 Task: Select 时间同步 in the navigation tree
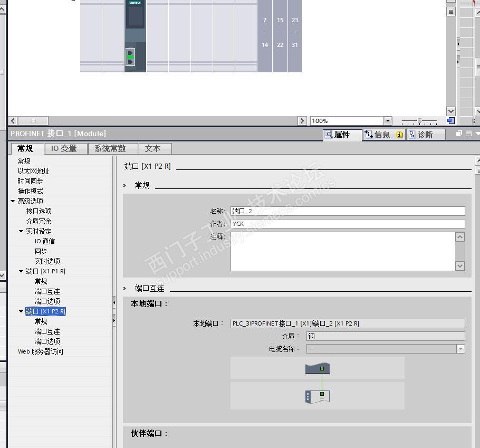tap(30, 181)
